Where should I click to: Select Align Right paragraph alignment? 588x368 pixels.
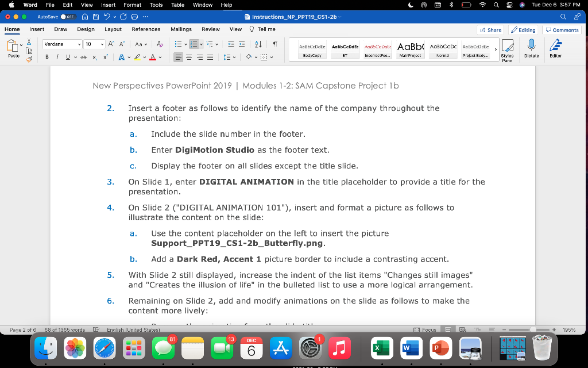pos(200,57)
